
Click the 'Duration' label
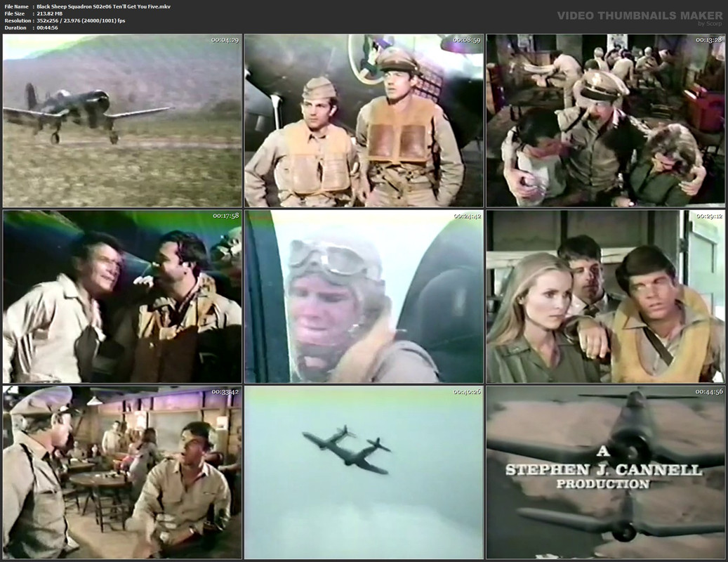click(x=15, y=27)
